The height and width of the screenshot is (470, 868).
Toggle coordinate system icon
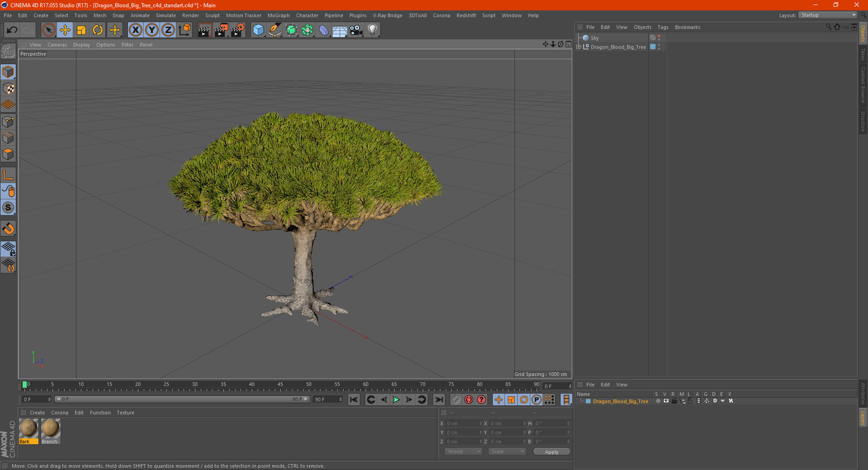coord(184,30)
